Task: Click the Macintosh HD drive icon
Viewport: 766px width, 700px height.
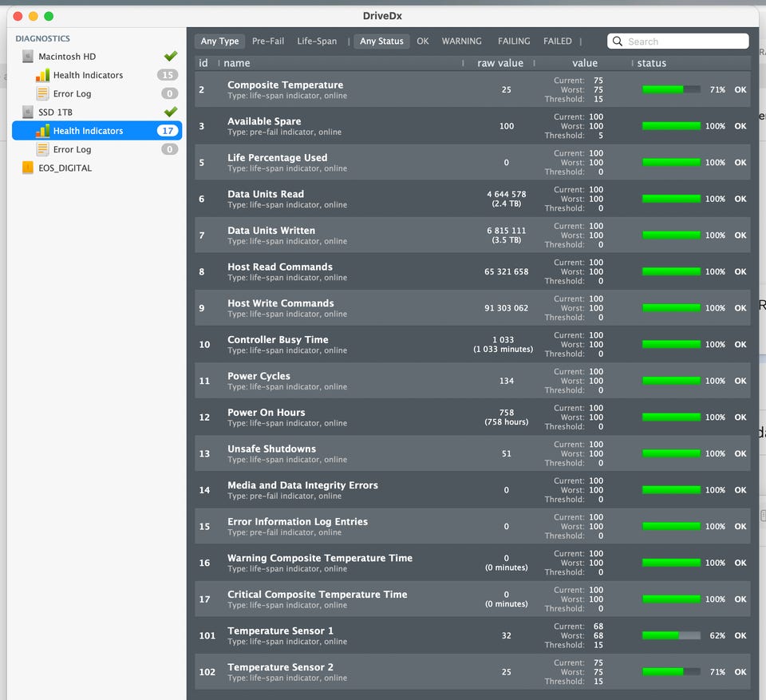Action: [28, 57]
